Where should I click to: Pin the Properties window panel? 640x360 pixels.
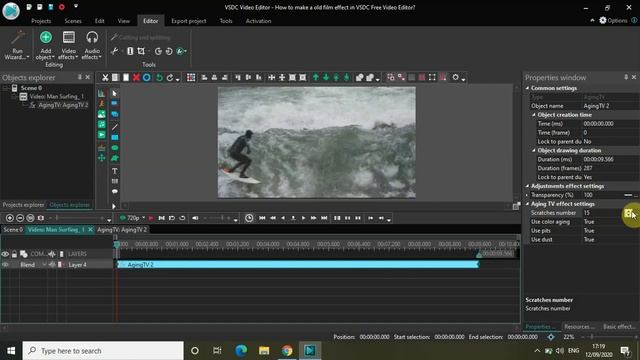click(626, 77)
